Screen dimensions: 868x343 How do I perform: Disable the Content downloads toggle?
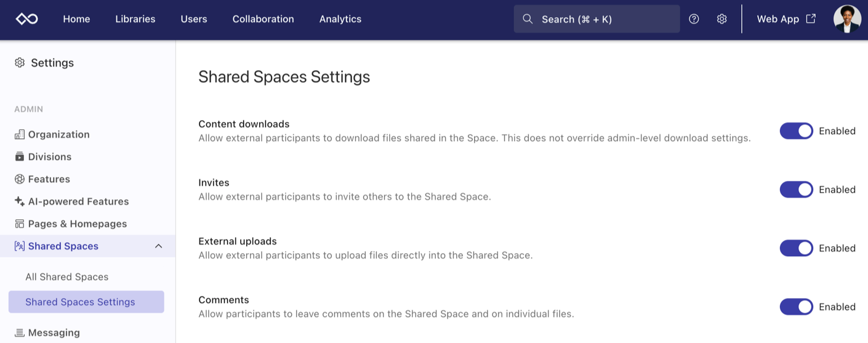(796, 131)
